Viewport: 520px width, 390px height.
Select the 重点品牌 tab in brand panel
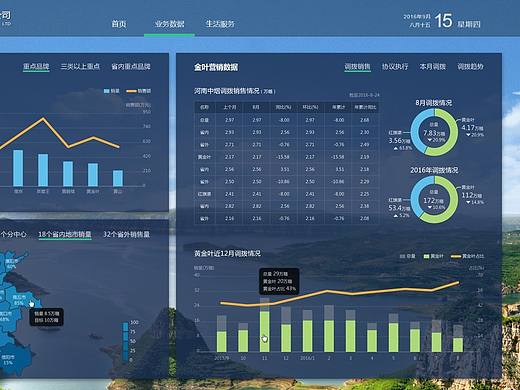click(x=36, y=66)
